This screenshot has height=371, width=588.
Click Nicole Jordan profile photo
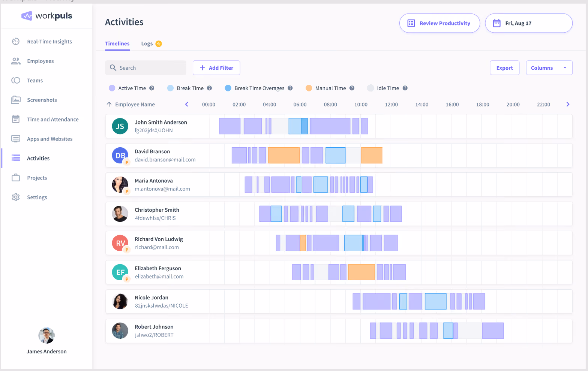point(120,302)
